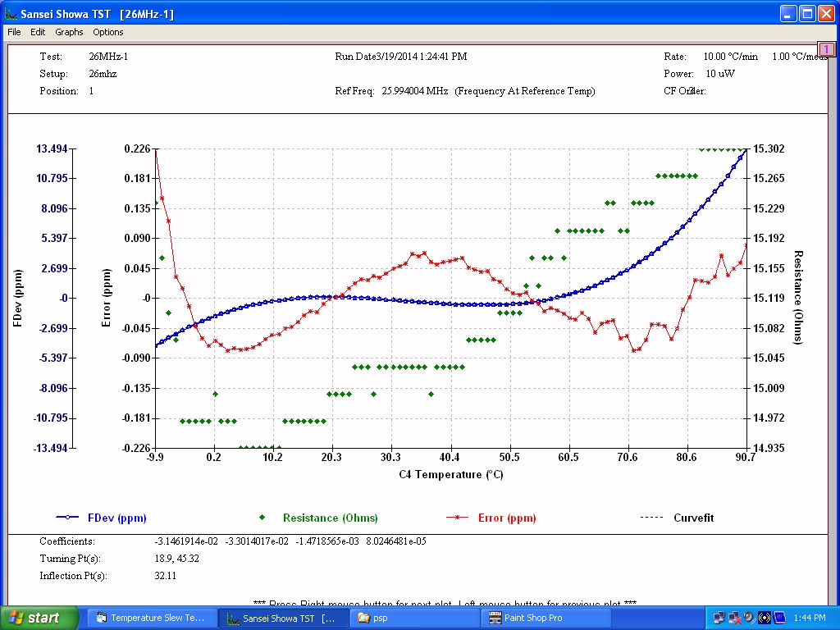
Task: Click the small pink numbered icon at top right
Action: click(x=826, y=49)
